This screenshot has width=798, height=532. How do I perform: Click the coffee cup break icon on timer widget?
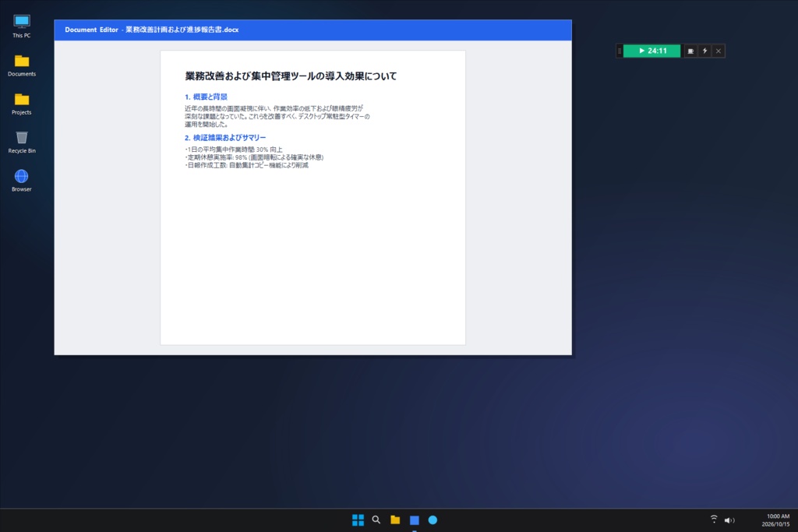point(690,51)
